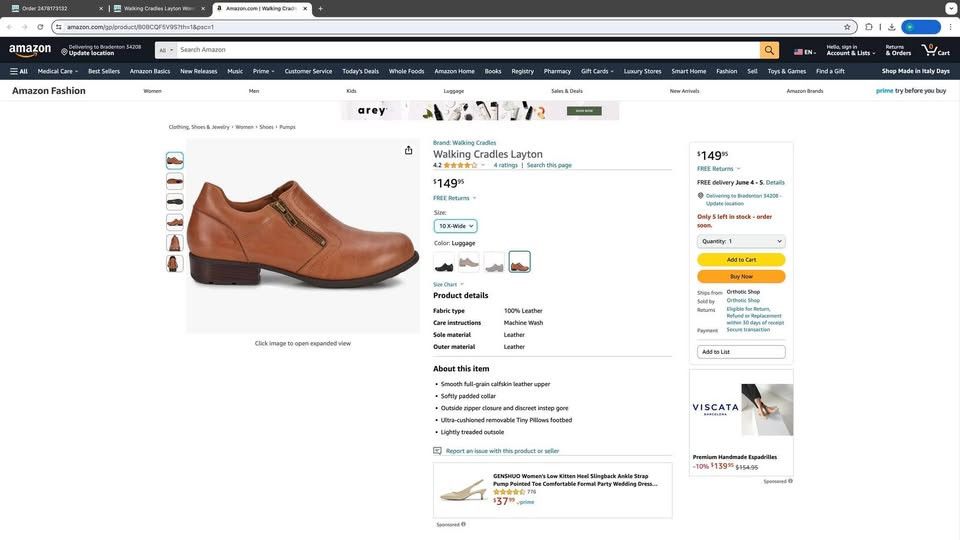Viewport: 960px width, 540px height.
Task: Click the browser profile button
Action: (x=921, y=27)
